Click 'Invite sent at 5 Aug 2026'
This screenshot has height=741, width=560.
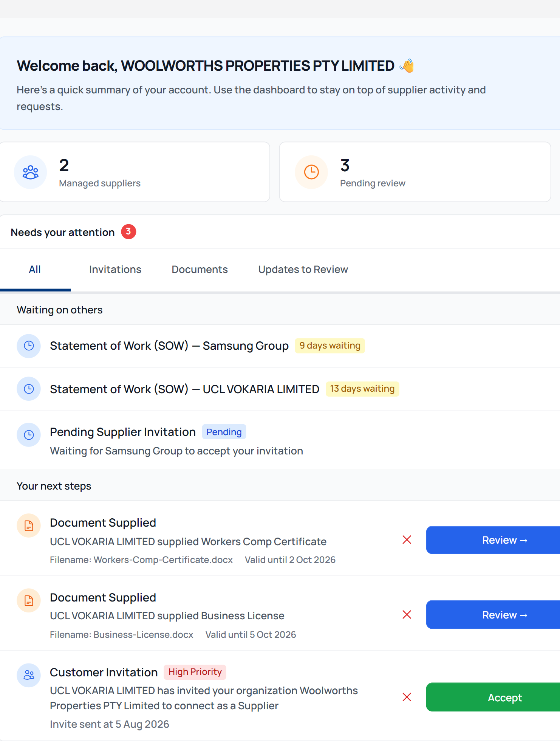click(x=110, y=724)
